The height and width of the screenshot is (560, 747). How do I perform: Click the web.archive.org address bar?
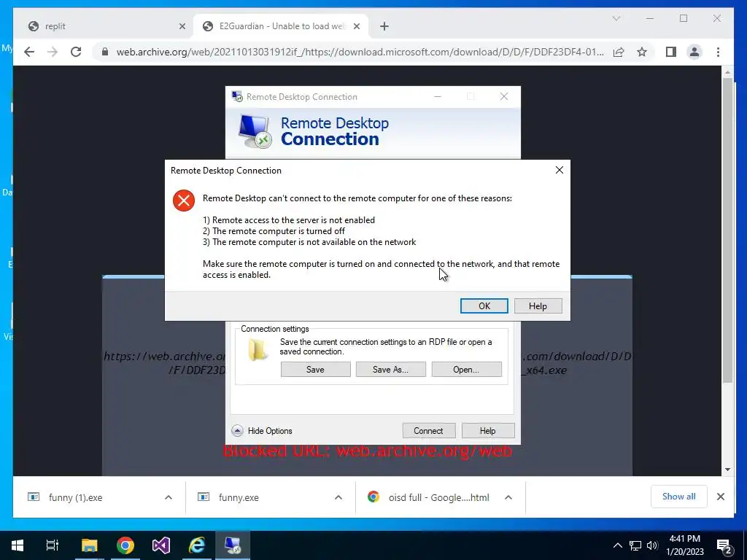click(360, 52)
